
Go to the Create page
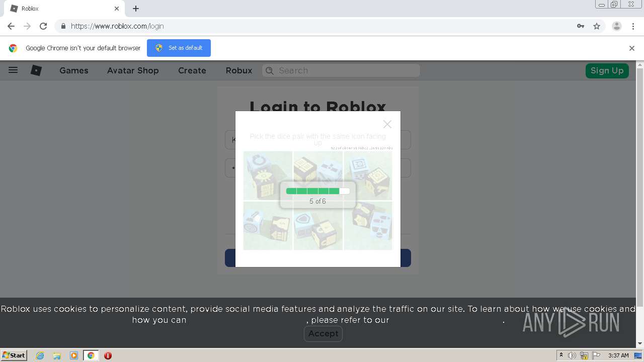192,70
